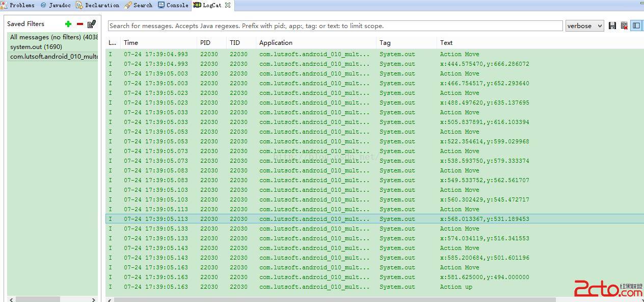Select the Action Move row at 17:39:05.133

click(374, 229)
